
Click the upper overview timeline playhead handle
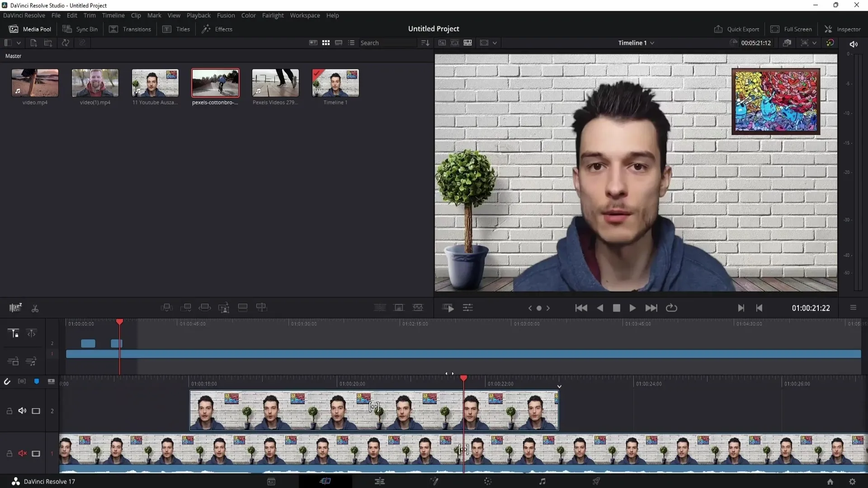119,322
